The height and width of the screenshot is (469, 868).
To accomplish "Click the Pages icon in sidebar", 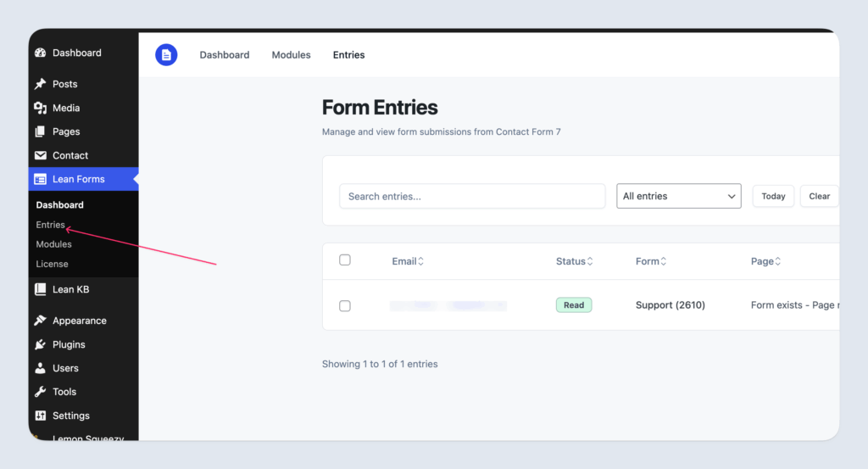I will [x=40, y=131].
